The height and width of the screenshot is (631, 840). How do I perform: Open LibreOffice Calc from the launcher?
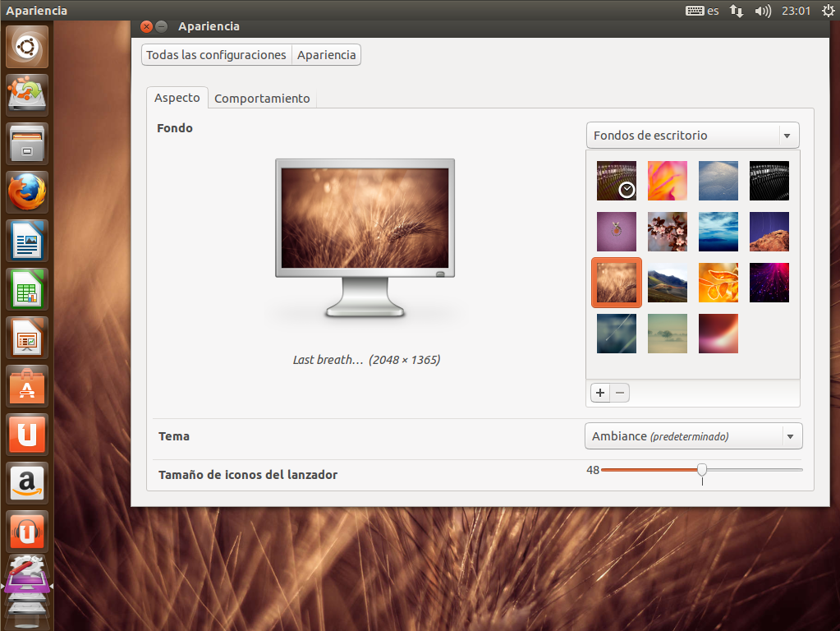[26, 289]
